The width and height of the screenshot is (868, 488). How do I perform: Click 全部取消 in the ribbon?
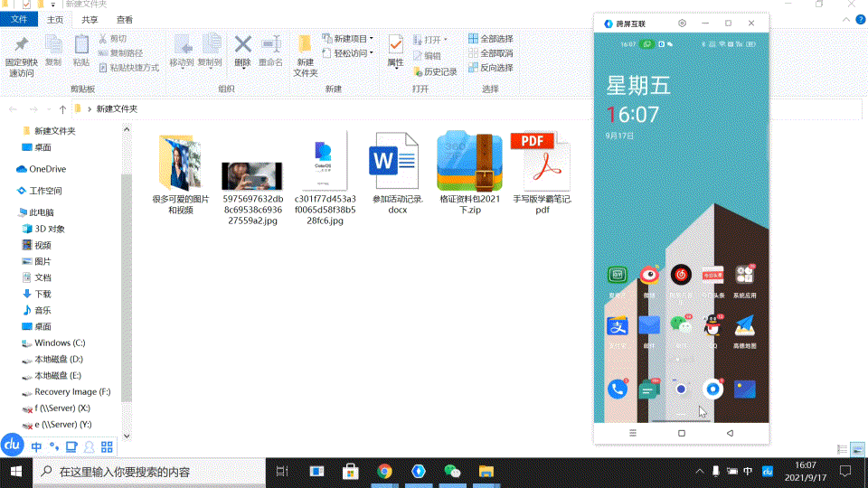tap(491, 53)
